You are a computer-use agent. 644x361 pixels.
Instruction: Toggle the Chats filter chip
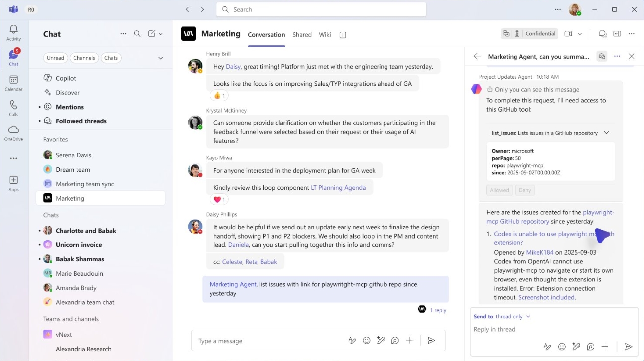tap(111, 58)
